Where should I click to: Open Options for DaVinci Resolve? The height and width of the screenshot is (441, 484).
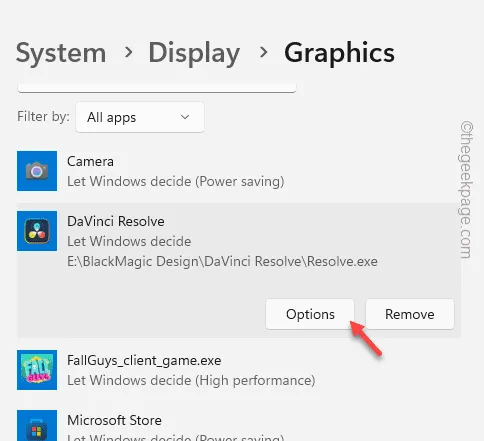tap(310, 314)
